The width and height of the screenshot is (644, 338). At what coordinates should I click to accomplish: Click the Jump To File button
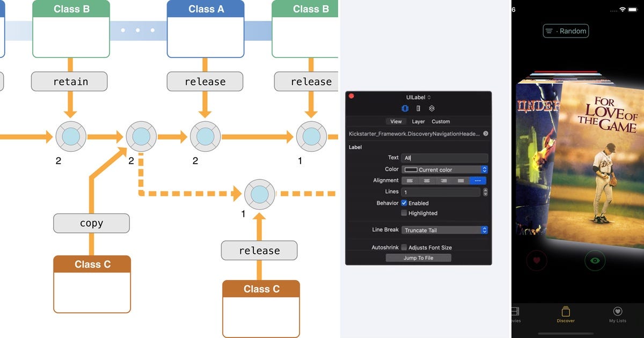pos(419,258)
